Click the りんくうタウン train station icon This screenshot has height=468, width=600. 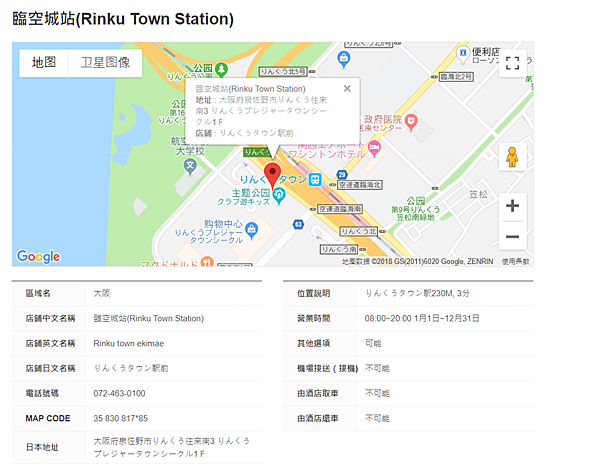click(315, 179)
